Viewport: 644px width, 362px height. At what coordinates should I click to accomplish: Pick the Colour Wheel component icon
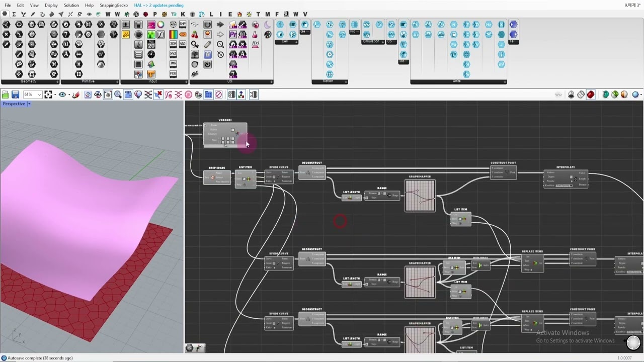tap(161, 24)
